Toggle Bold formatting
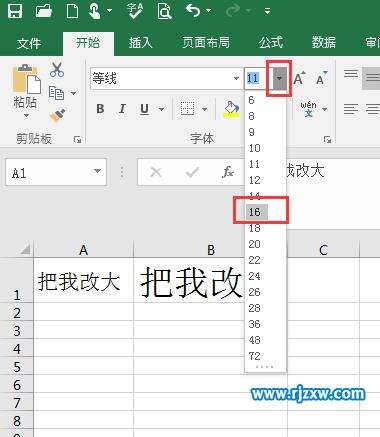The height and width of the screenshot is (437, 380). [x=100, y=109]
